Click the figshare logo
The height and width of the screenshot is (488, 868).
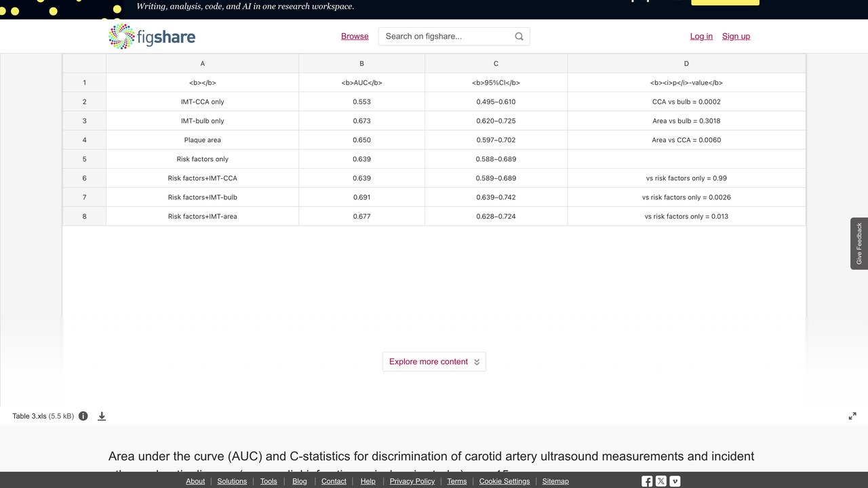click(x=152, y=37)
